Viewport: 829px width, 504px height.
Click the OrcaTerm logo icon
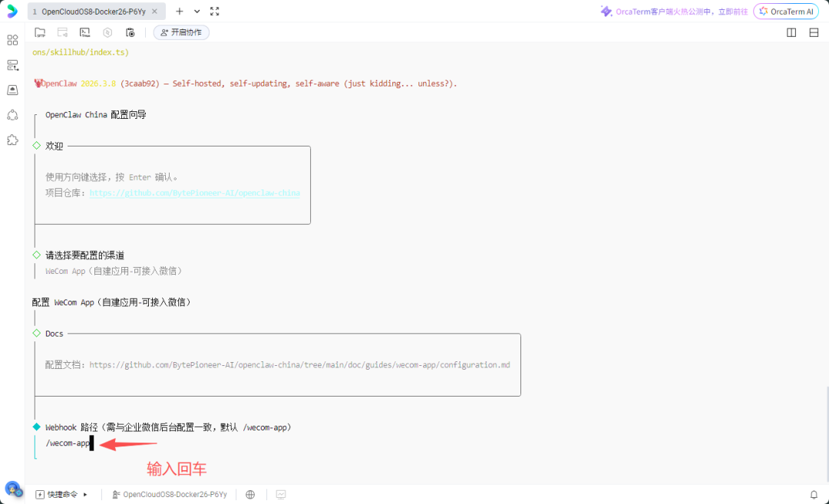(12, 11)
